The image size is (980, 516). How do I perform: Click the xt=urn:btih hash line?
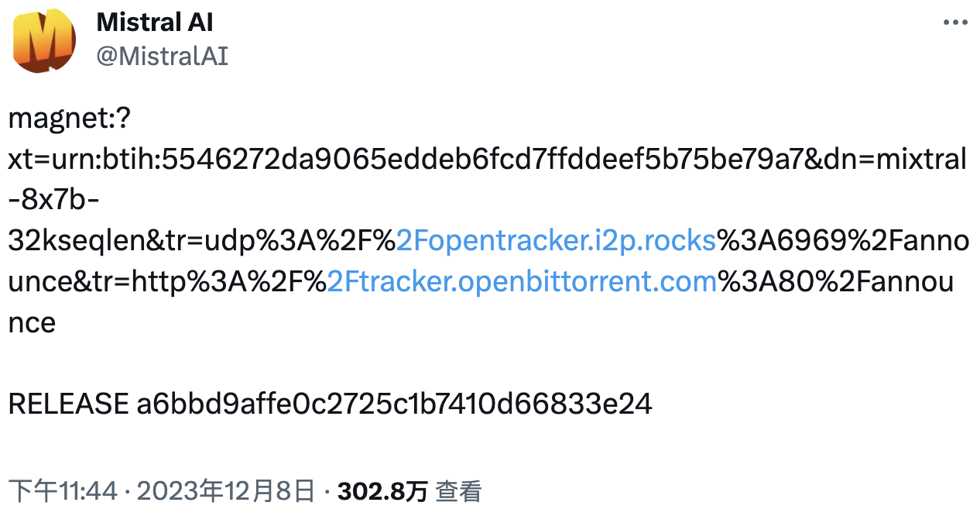(487, 160)
